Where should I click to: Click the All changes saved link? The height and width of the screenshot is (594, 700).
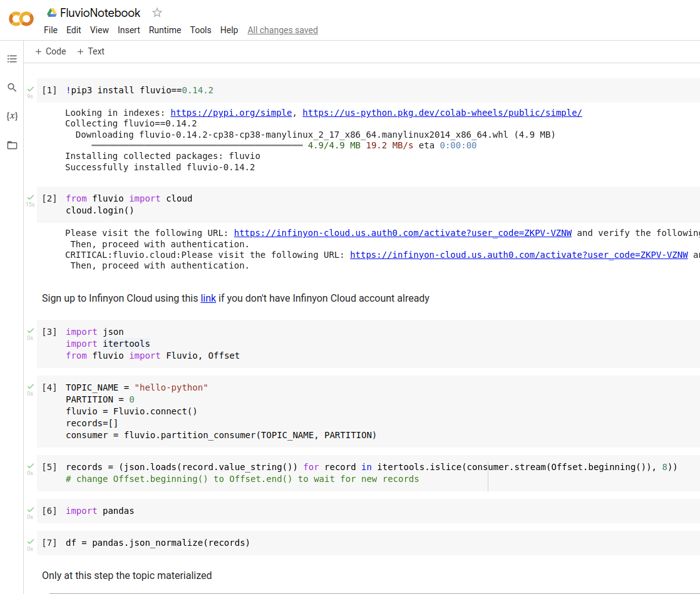[x=282, y=29]
